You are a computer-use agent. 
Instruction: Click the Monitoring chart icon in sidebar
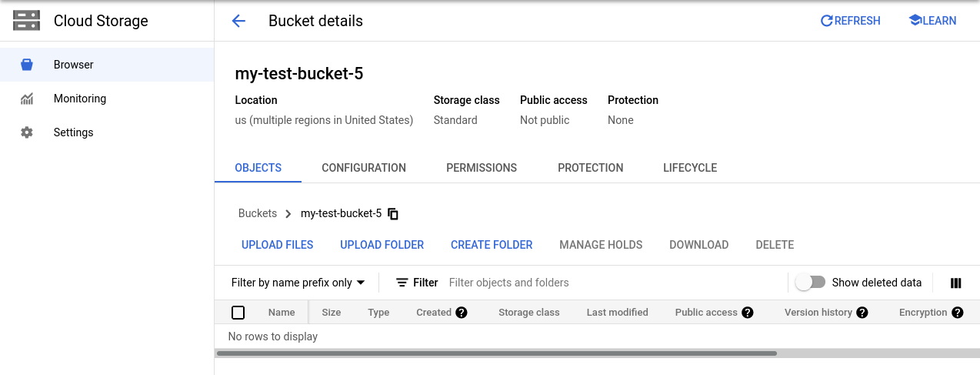(27, 99)
